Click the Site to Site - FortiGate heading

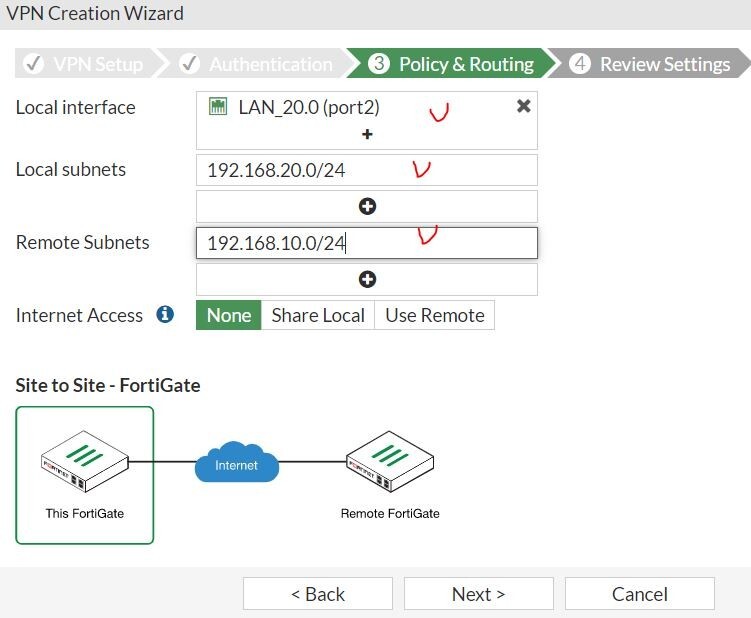point(108,385)
